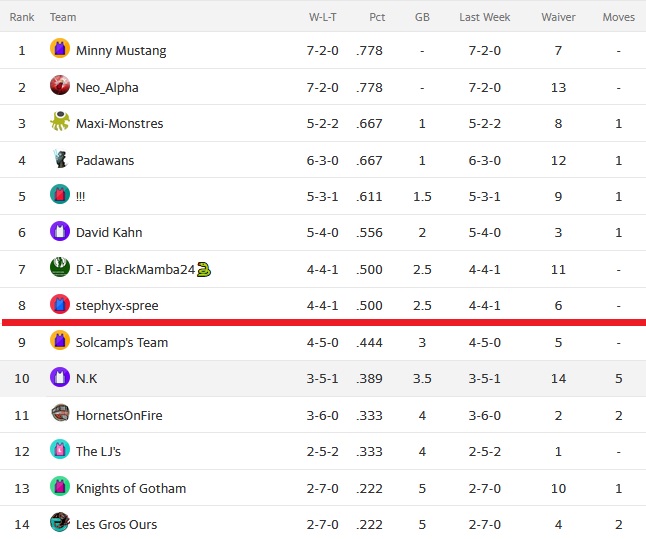Sort standings by W-L-T column header

coord(323,17)
